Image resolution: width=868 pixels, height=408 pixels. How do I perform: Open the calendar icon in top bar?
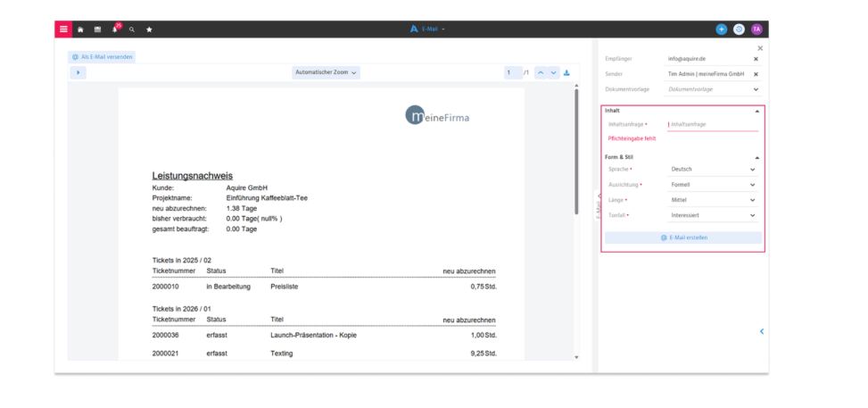point(97,29)
